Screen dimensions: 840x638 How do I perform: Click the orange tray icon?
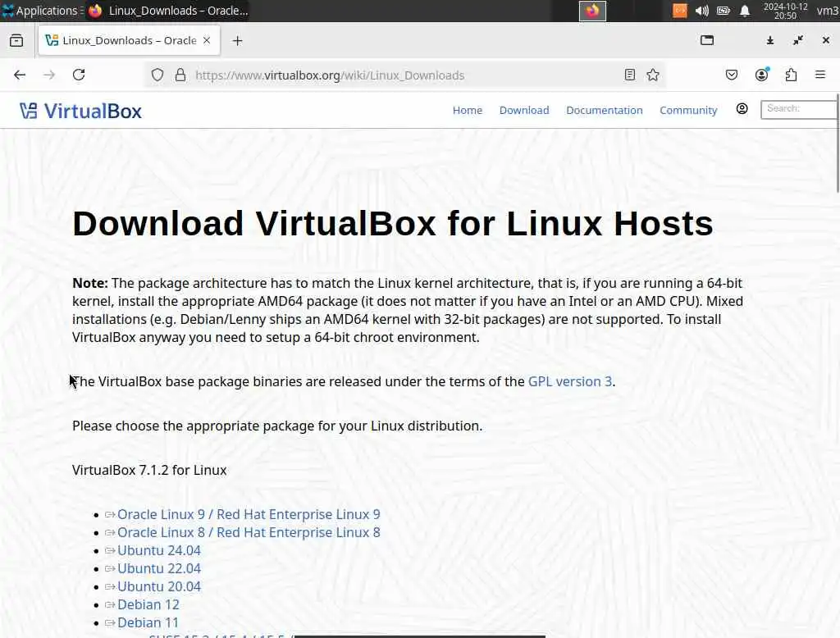[x=680, y=11]
